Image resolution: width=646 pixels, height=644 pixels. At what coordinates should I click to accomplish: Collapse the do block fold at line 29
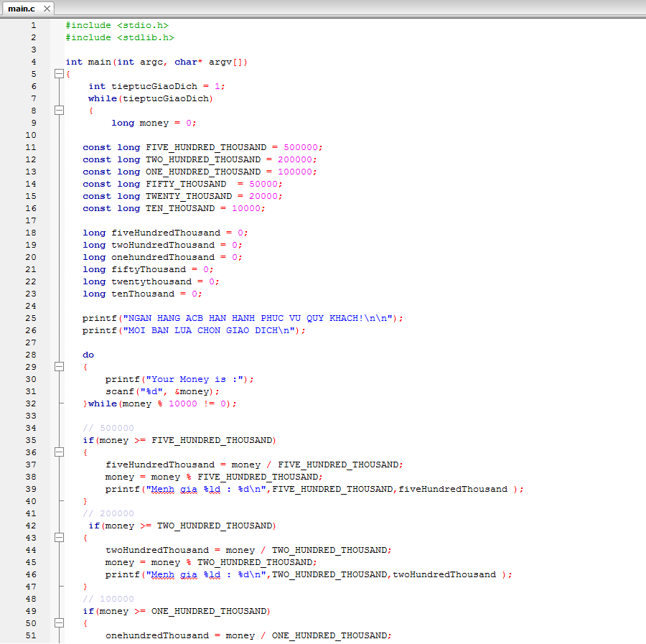pos(60,367)
